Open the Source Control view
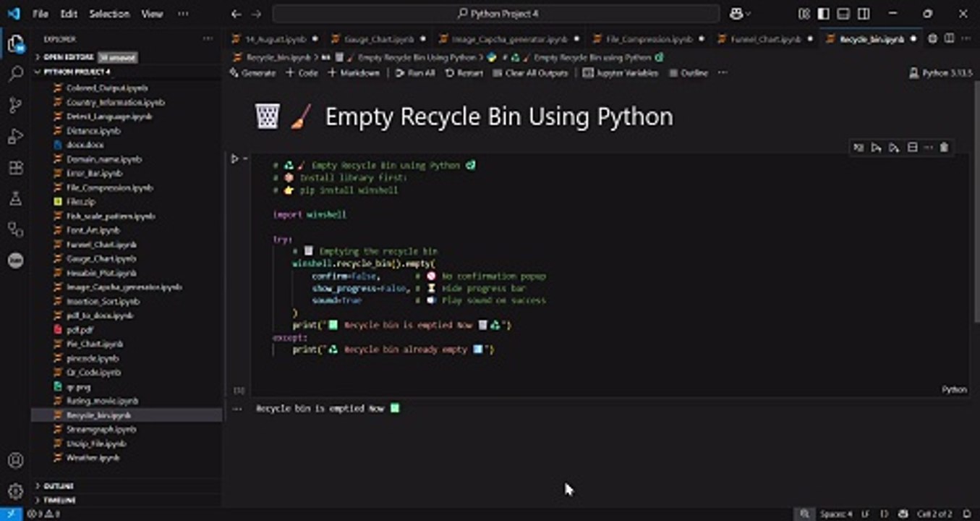The height and width of the screenshot is (521, 980). [x=15, y=106]
